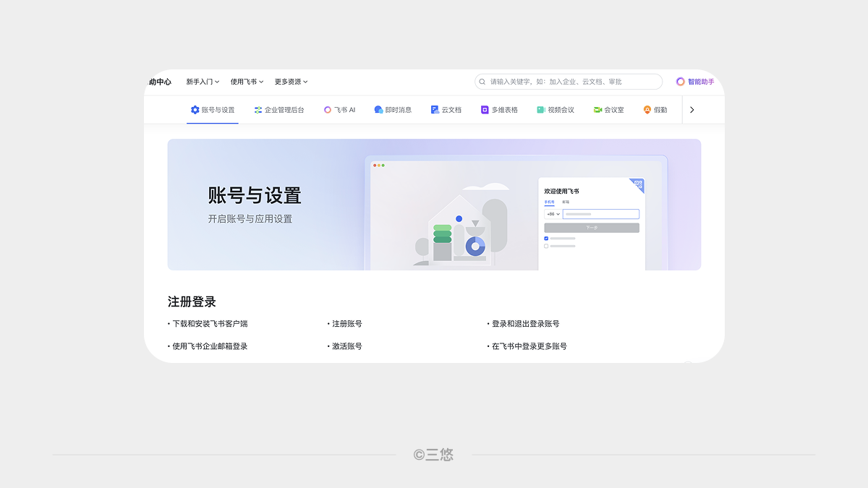This screenshot has height=488, width=868.
Task: Open the 使用飞书 menu
Action: coord(246,82)
